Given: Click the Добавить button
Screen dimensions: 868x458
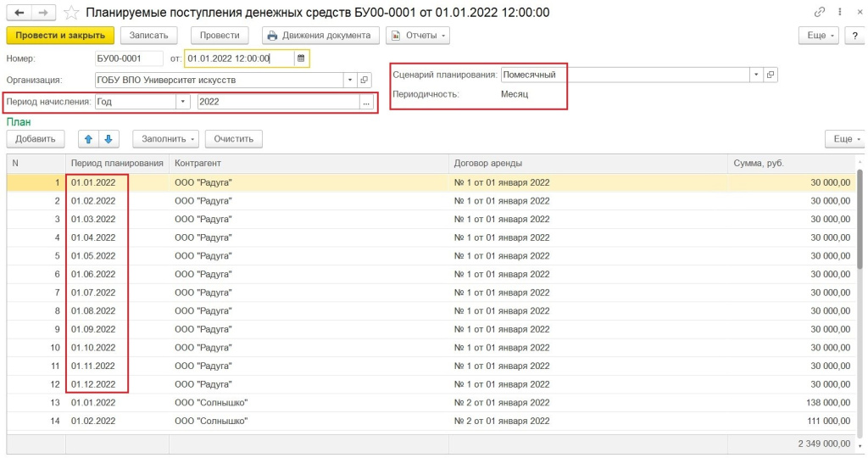Looking at the screenshot, I should [x=36, y=138].
